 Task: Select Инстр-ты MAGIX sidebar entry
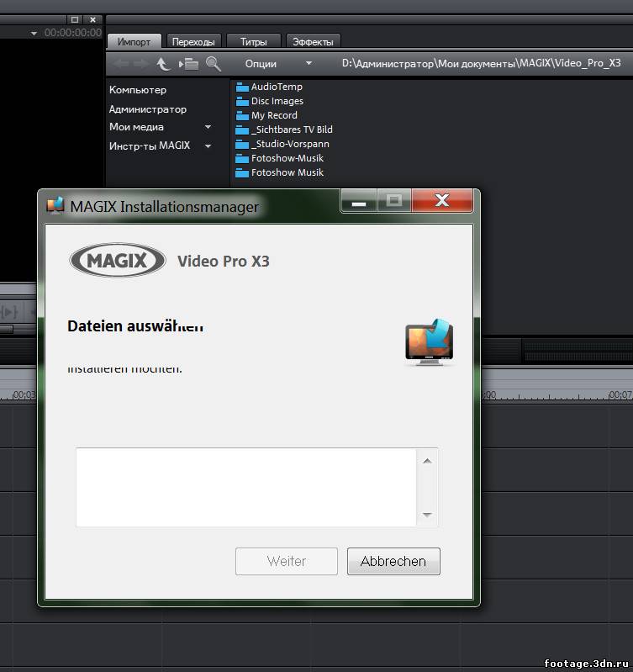point(150,146)
